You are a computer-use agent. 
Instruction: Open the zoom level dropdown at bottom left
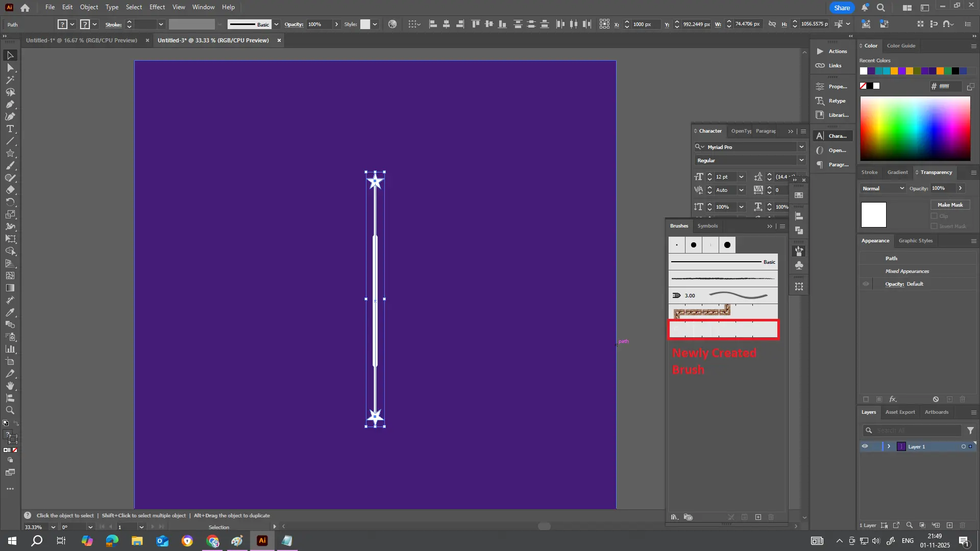pyautogui.click(x=52, y=527)
